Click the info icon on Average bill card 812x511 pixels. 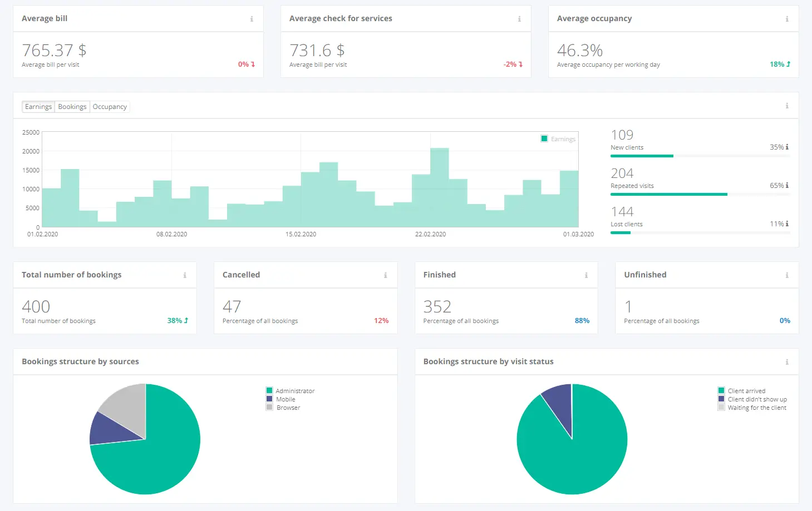point(252,19)
